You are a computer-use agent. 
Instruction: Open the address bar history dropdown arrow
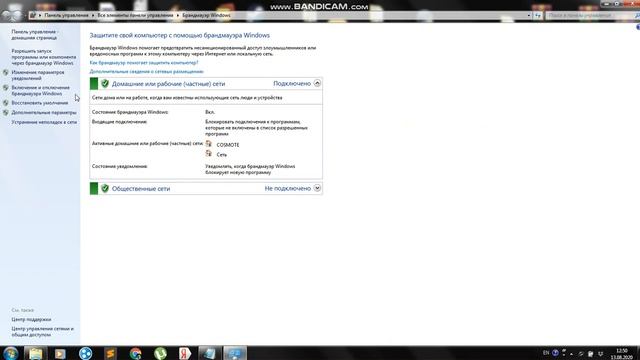(529, 16)
